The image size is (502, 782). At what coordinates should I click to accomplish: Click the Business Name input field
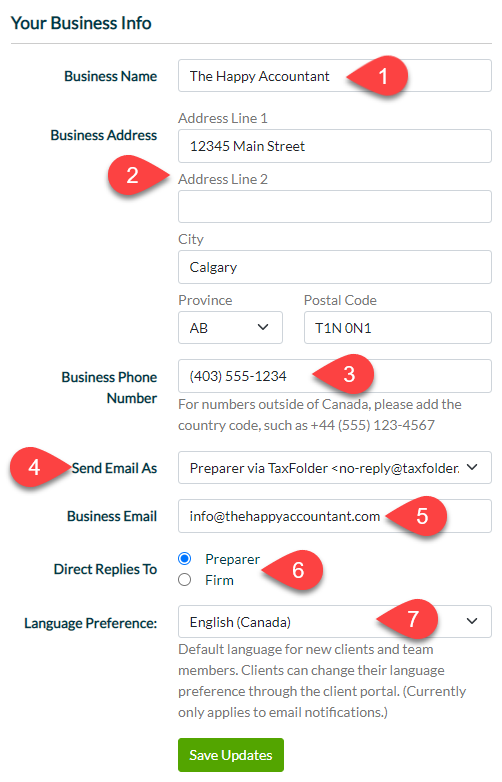(335, 76)
